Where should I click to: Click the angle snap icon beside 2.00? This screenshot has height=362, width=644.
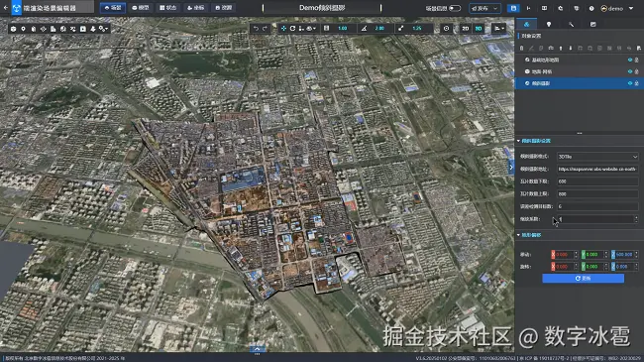(364, 29)
